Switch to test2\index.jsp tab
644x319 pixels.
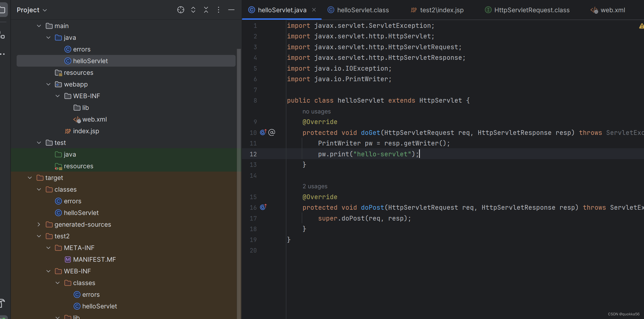click(x=437, y=10)
